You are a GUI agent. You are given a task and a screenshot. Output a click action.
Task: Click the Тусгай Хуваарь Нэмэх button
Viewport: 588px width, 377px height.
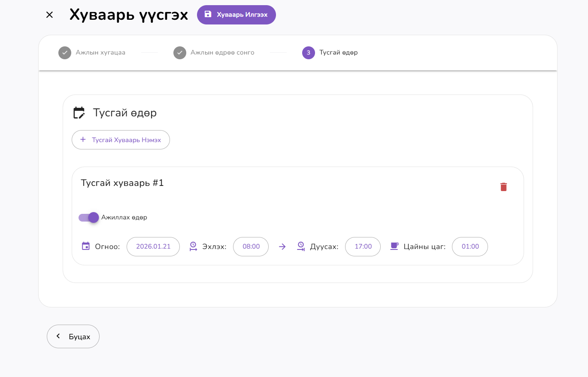(121, 140)
